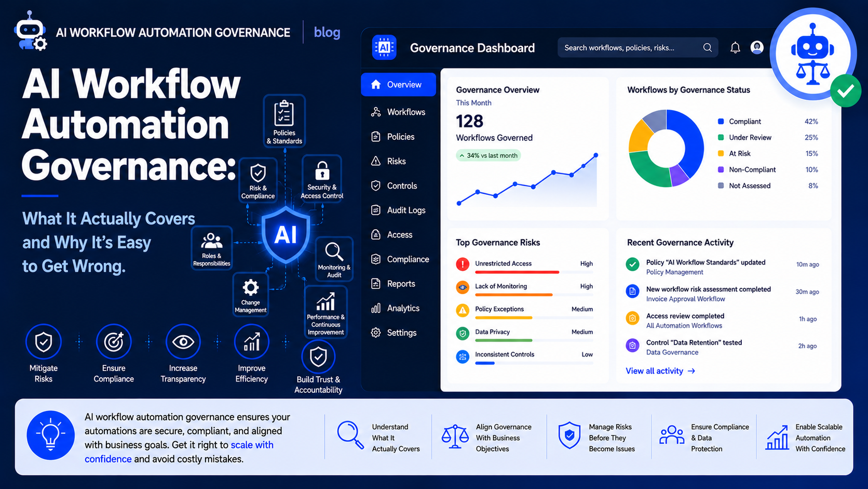Viewport: 868px width, 489px height.
Task: Click the search magnifier icon
Action: [707, 47]
